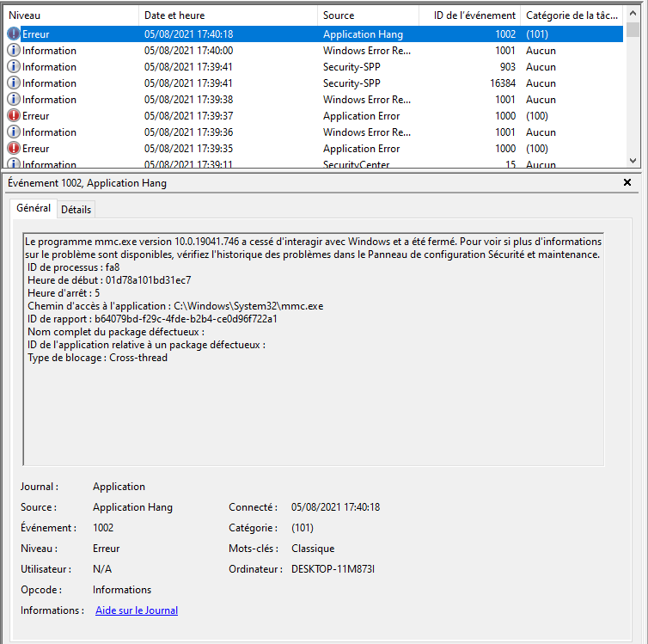
Task: Open the Aide sur le Journal link
Action: (137, 610)
